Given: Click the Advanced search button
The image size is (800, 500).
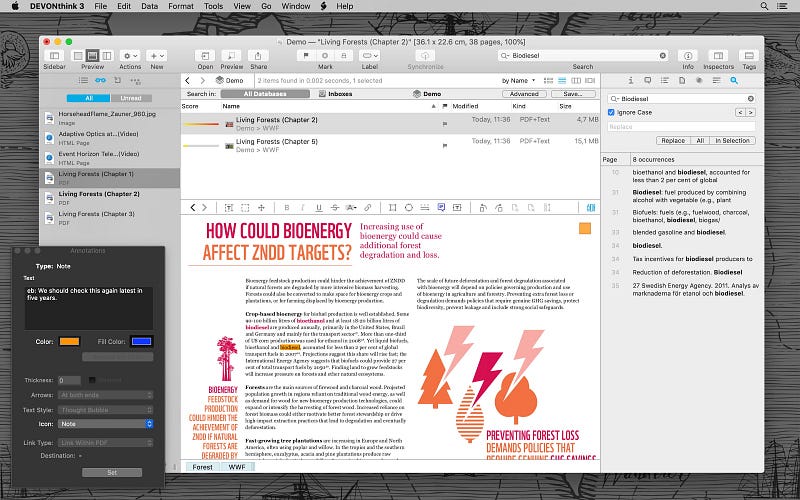Looking at the screenshot, I should point(524,93).
